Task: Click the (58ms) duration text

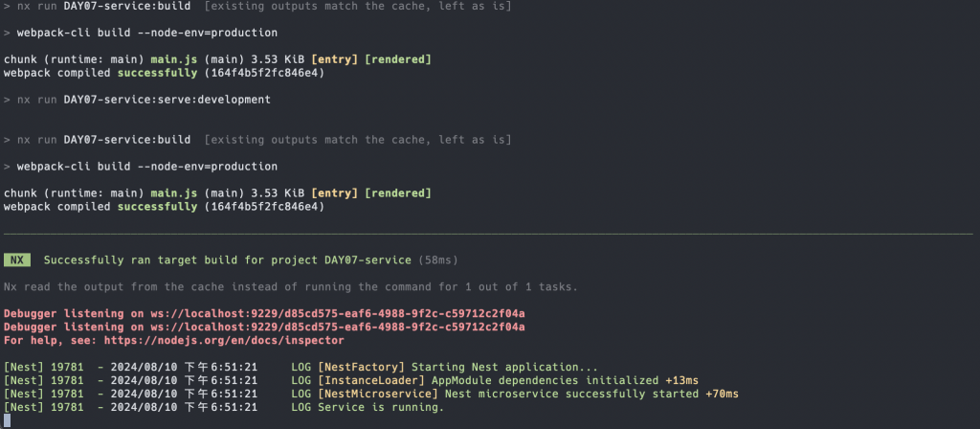Action: pyautogui.click(x=438, y=260)
